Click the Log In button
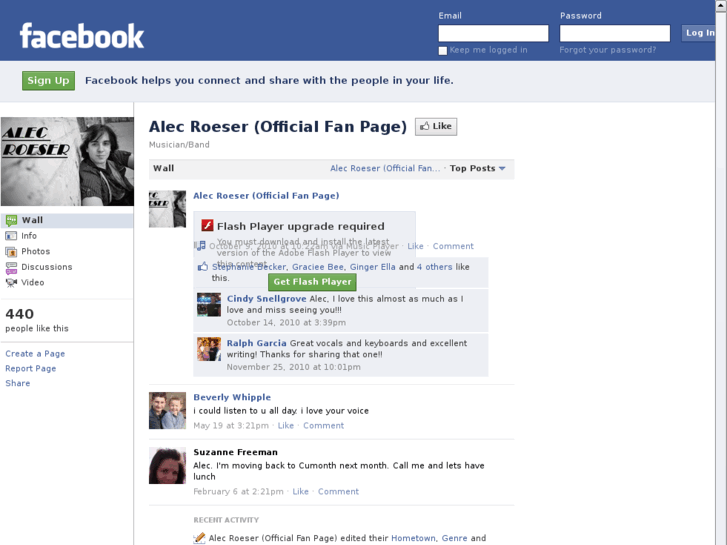 (x=699, y=33)
